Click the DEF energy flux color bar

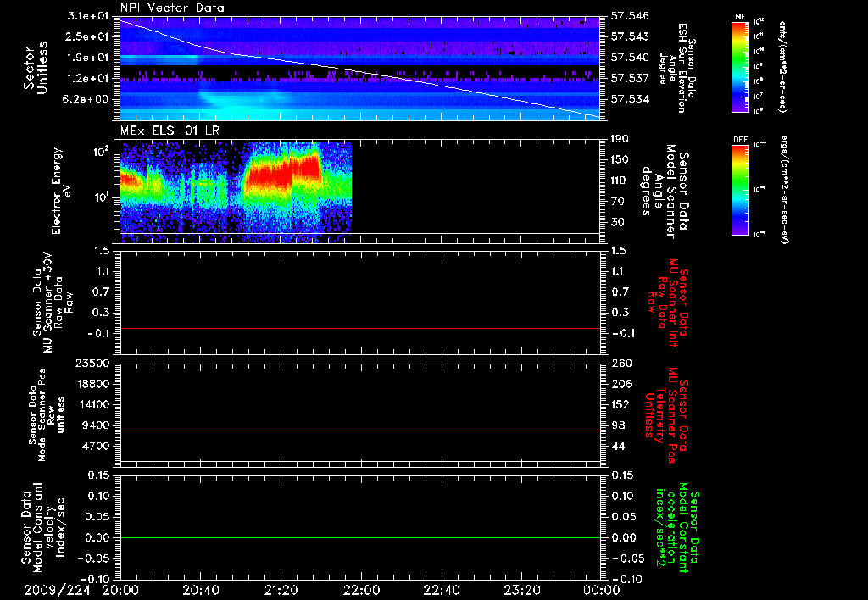pos(740,190)
